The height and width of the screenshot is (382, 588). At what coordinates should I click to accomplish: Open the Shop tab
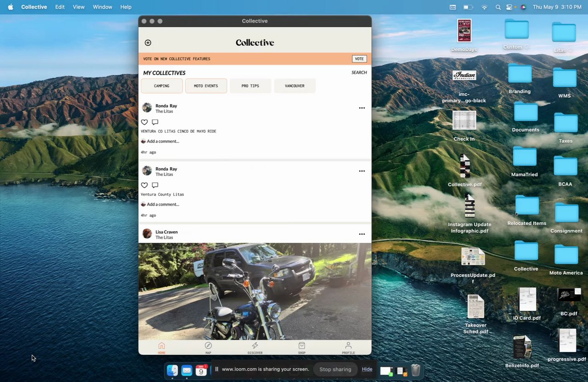(302, 348)
